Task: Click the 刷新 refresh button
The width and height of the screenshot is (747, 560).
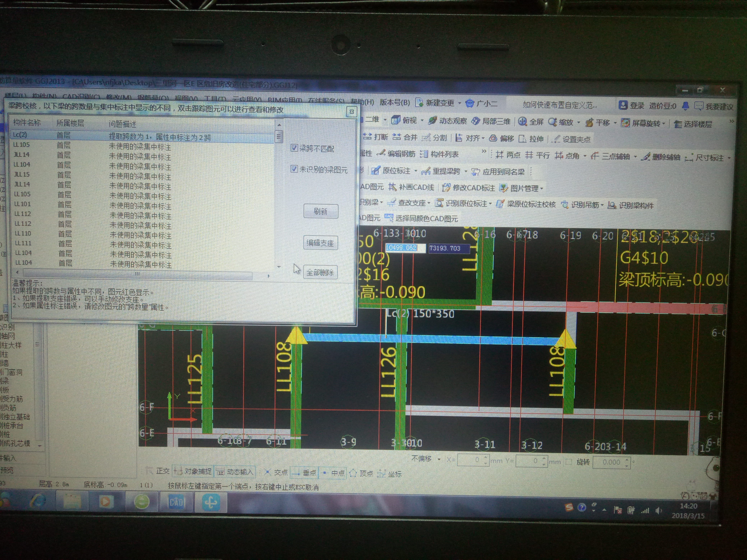Action: [x=321, y=211]
